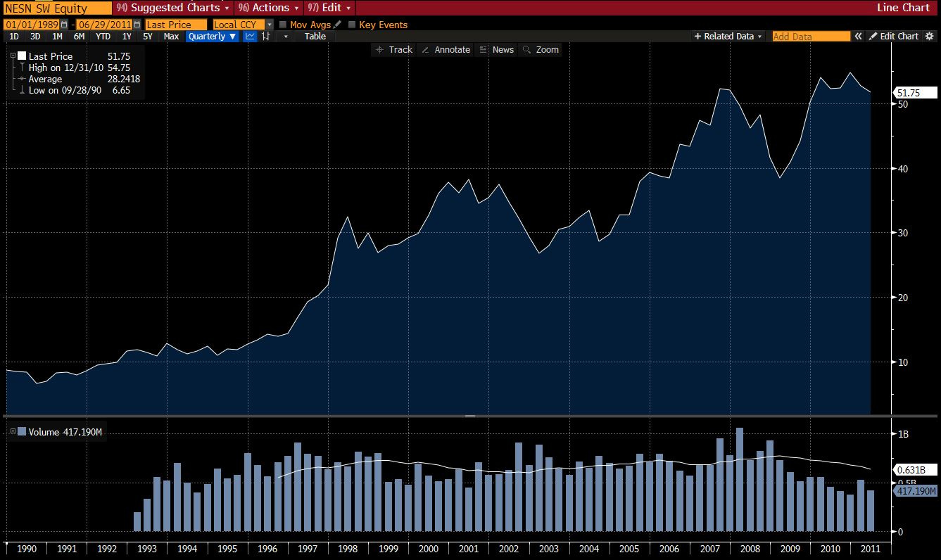Select the 1M time range
Viewport: 941px width, 560px height.
57,37
